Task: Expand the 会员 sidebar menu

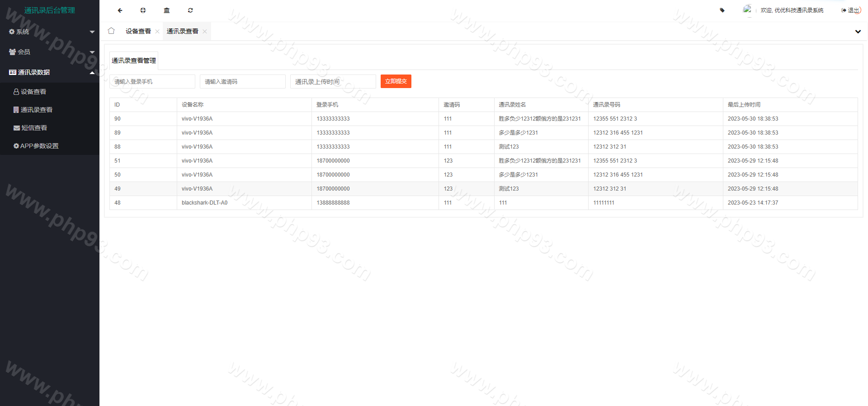Action: (50, 52)
